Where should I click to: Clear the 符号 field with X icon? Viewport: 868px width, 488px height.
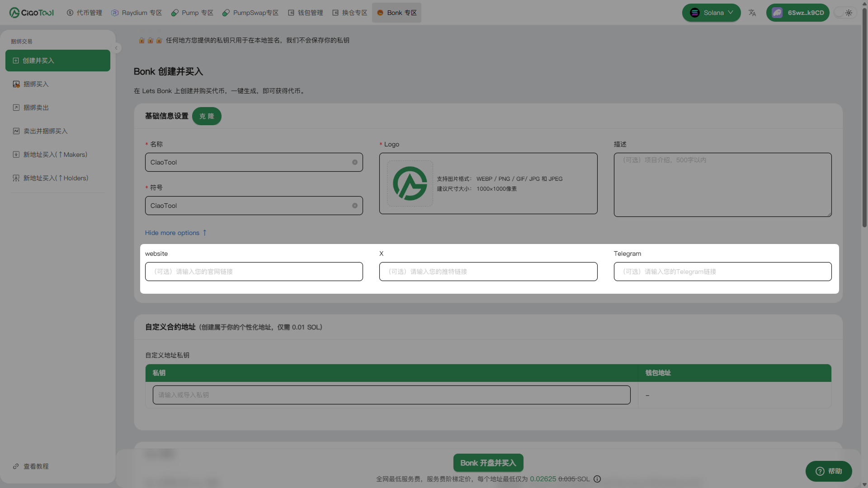pyautogui.click(x=355, y=206)
